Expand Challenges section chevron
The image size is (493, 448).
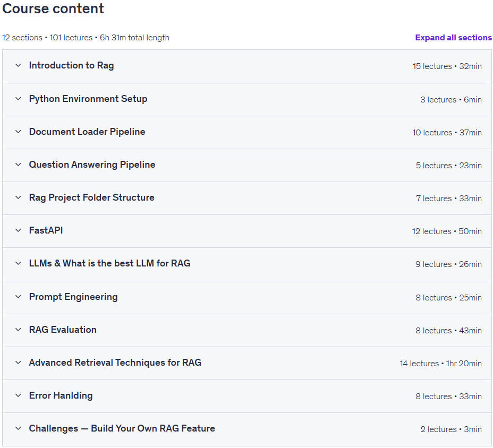18,428
